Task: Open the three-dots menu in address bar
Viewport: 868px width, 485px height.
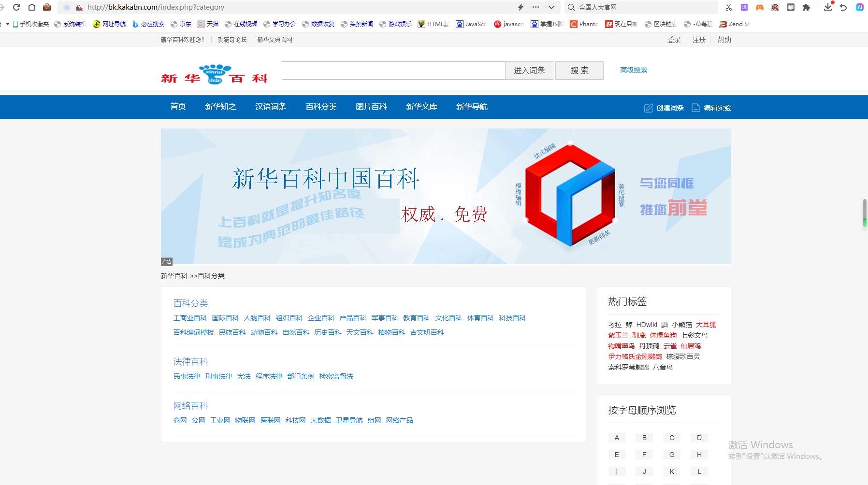Action: 535,7
